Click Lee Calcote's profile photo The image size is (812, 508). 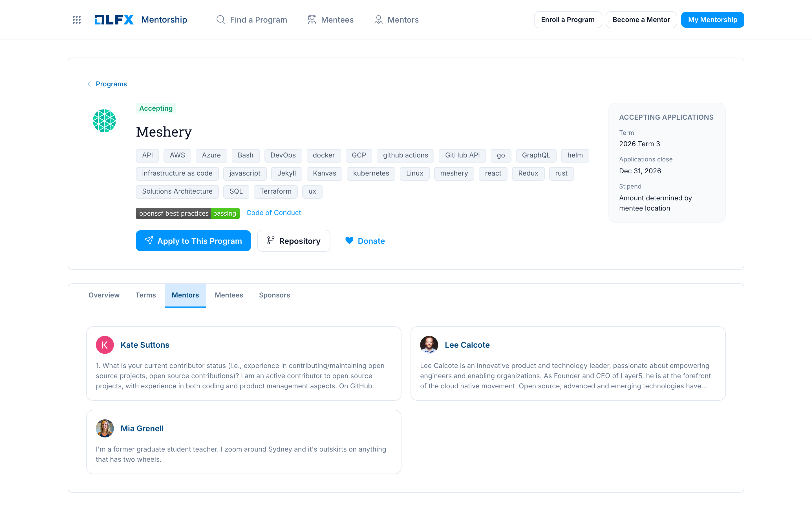pyautogui.click(x=429, y=345)
